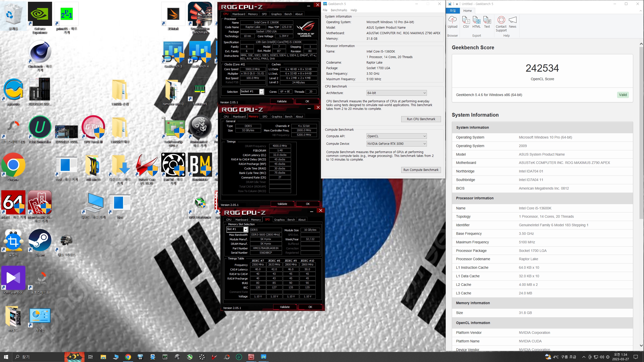This screenshot has width=644, height=362.
Task: Click Chrome icon in the taskbar
Action: click(128, 357)
